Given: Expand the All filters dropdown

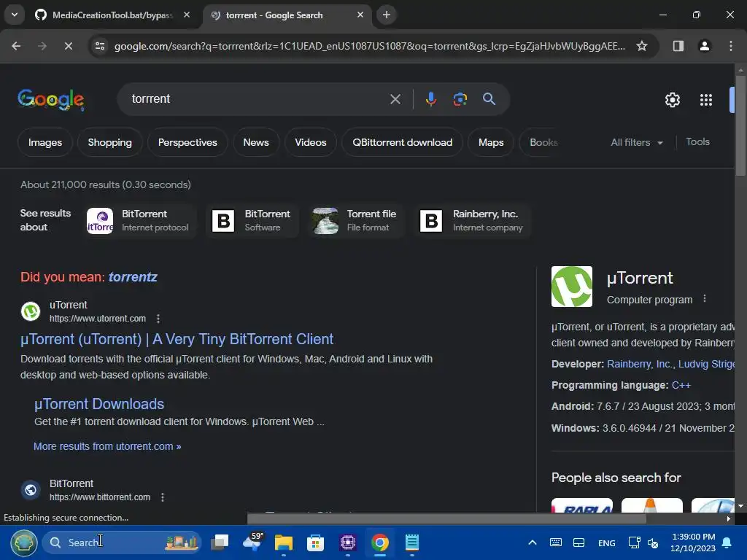Looking at the screenshot, I should [637, 142].
